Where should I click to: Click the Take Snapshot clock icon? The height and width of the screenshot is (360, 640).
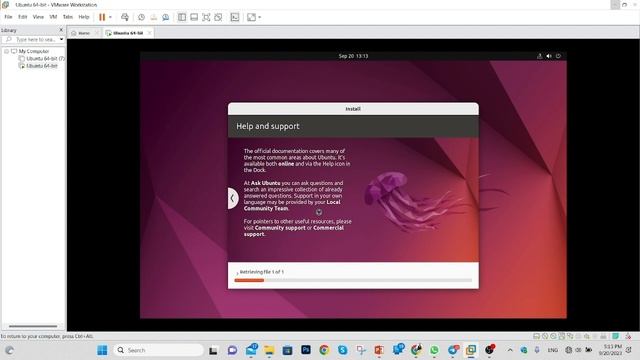(141, 17)
